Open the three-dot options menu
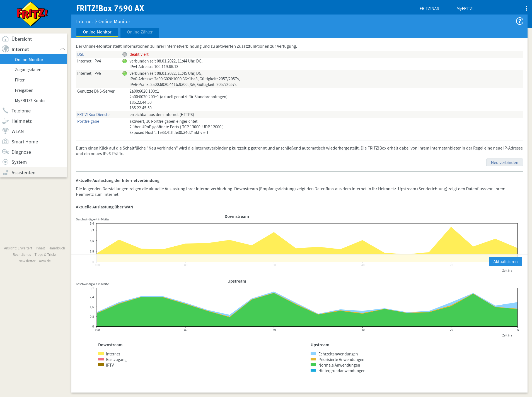 (526, 8)
